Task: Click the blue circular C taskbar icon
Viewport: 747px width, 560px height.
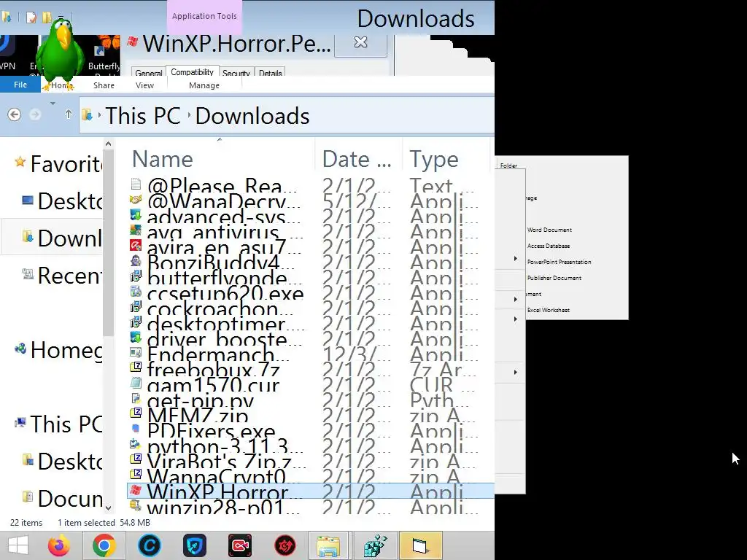Action: tap(149, 545)
